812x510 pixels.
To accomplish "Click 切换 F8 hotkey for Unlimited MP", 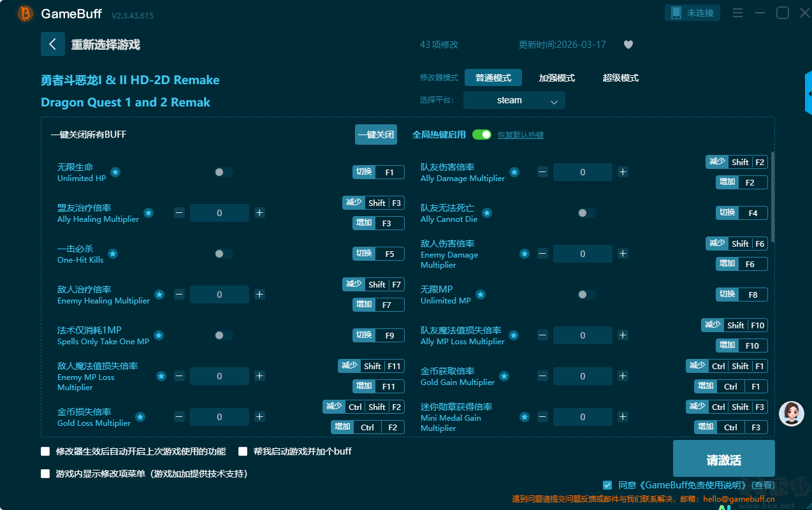I will click(742, 295).
